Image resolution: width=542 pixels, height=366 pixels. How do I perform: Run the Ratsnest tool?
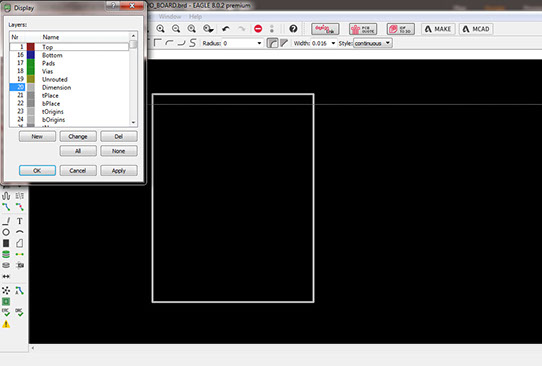[6, 290]
